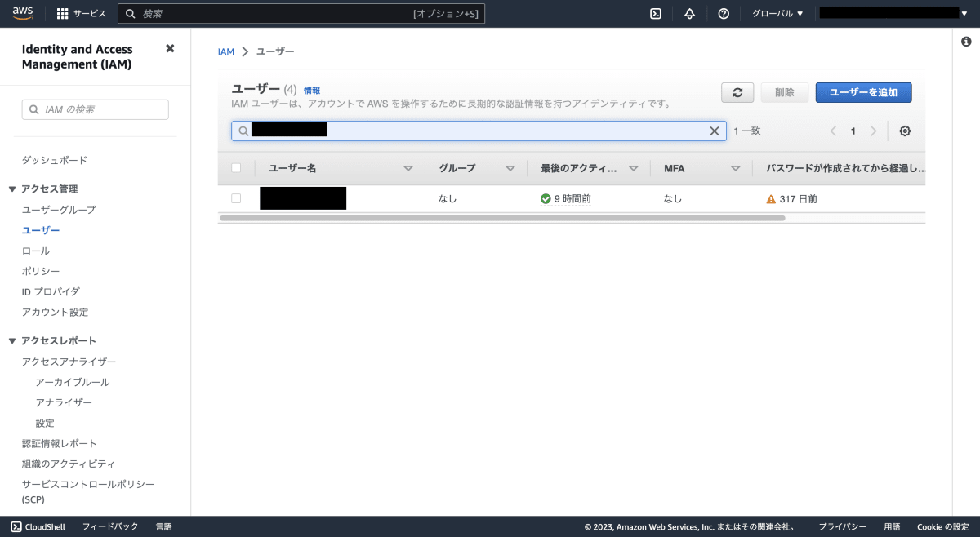The width and height of the screenshot is (980, 537).
Task: Close the IAM navigation panel
Action: click(170, 48)
